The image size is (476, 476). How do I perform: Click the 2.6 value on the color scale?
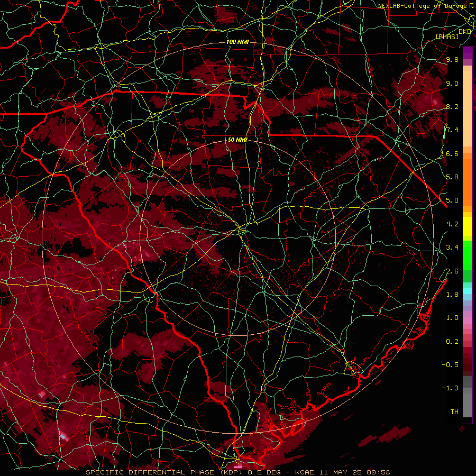tap(452, 271)
